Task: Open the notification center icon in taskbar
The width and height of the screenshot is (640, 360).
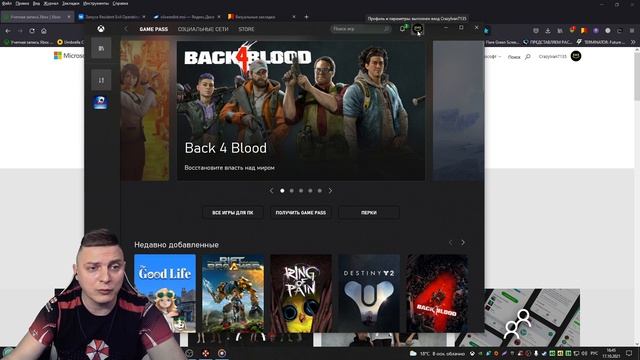Action: click(x=630, y=353)
